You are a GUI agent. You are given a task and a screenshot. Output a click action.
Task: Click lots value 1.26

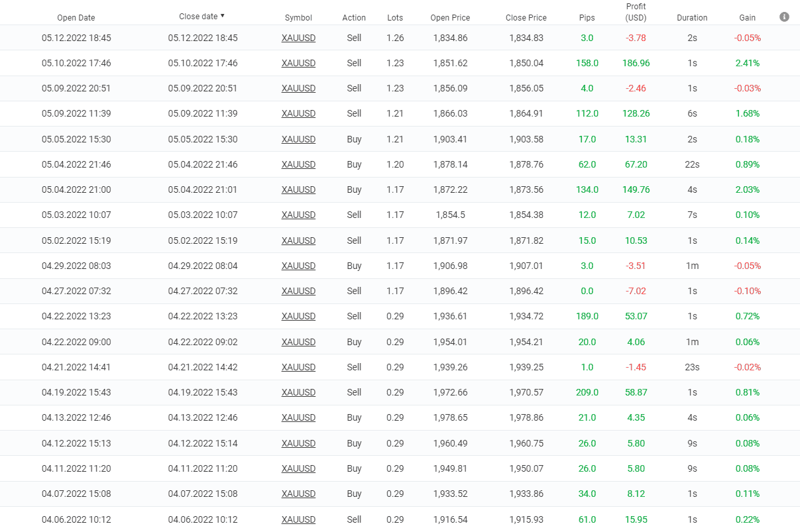(395, 38)
